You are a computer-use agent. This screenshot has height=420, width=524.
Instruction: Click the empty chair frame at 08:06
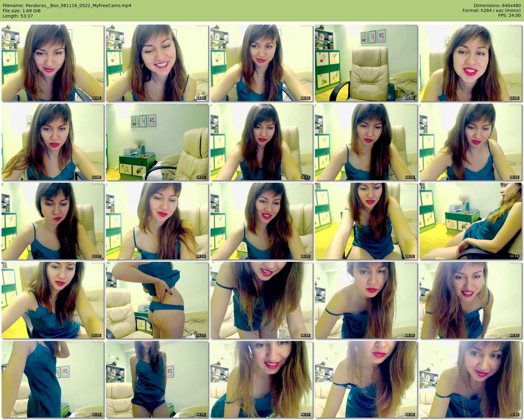[366, 63]
